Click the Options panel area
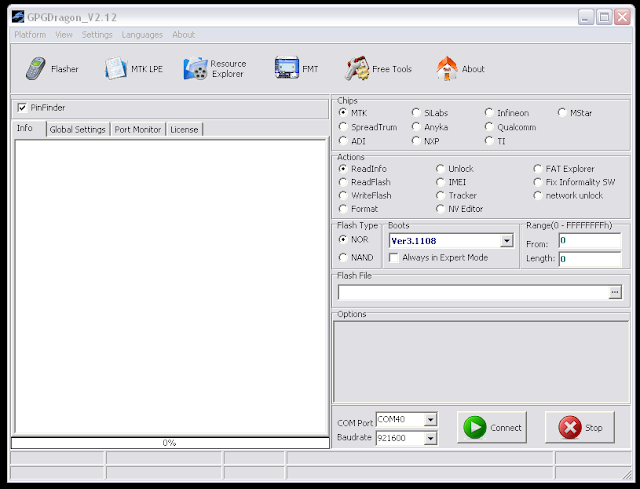The width and height of the screenshot is (640, 489). coord(481,362)
